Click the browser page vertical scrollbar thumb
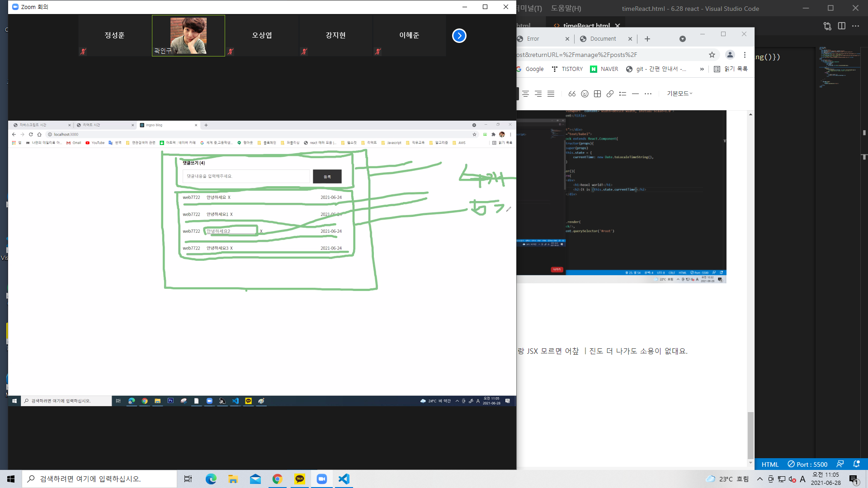Viewport: 868px width, 488px height. [x=750, y=435]
